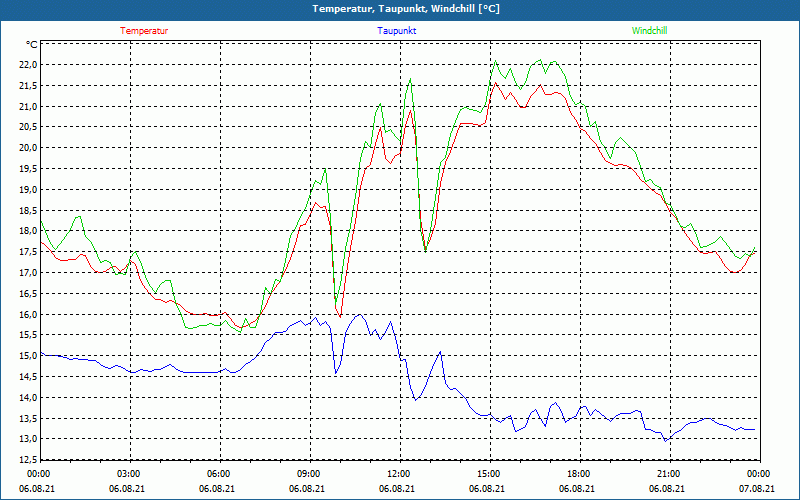Click the '16,5' y-axis value
The height and width of the screenshot is (500, 800).
(x=28, y=294)
